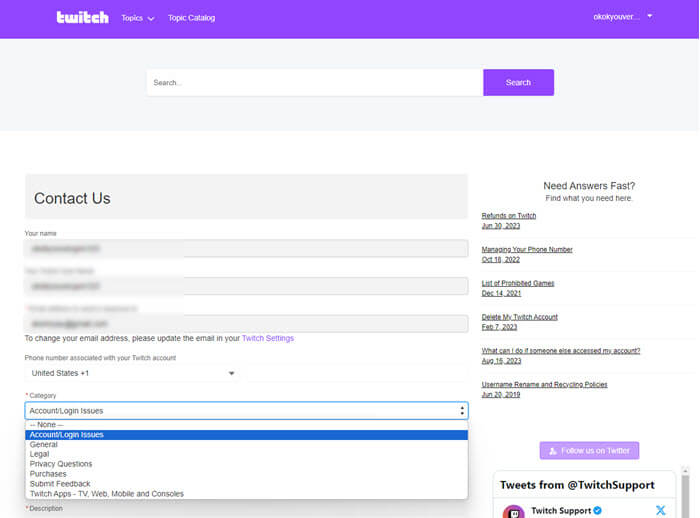The width and height of the screenshot is (700, 518).
Task: Choose Legal in category dropdown
Action: pos(39,454)
